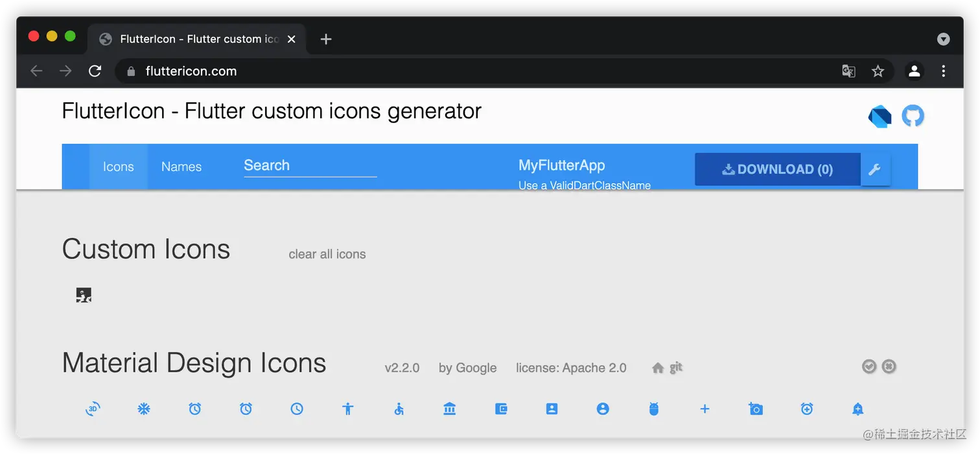The height and width of the screenshot is (454, 980).
Task: Click the v2.2.0 version text
Action: pyautogui.click(x=402, y=368)
